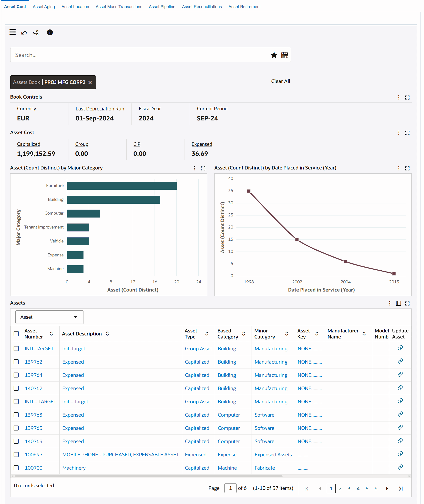This screenshot has height=504, width=424.
Task: Sort by Manufacturer Name column
Action: coord(364,334)
